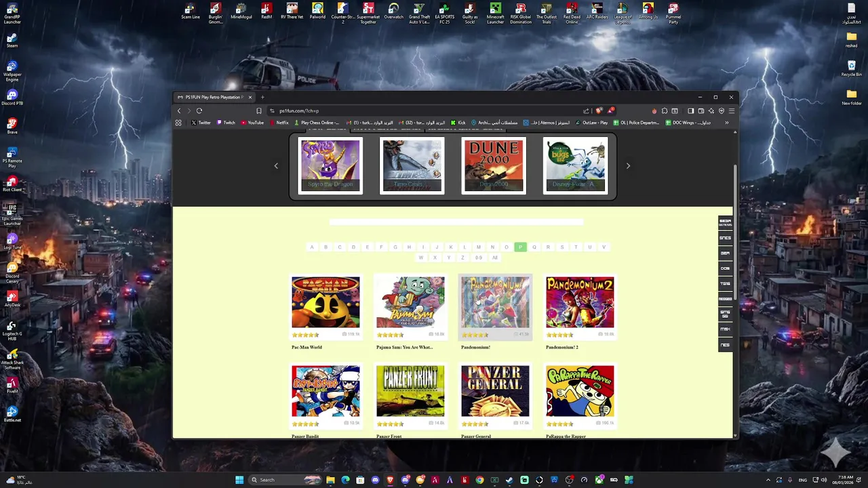This screenshot has height=488, width=868.
Task: Open PaRappa the Rapper game cover
Action: pos(580,391)
